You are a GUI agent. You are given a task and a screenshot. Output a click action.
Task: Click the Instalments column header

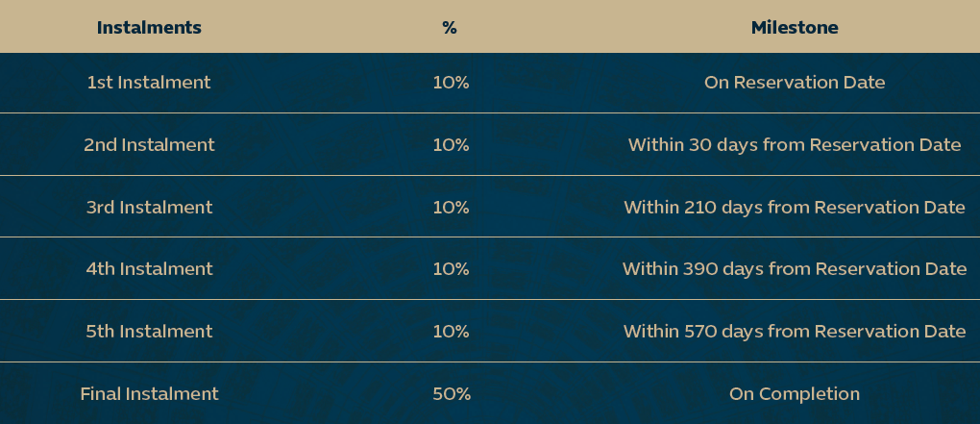coord(149,28)
